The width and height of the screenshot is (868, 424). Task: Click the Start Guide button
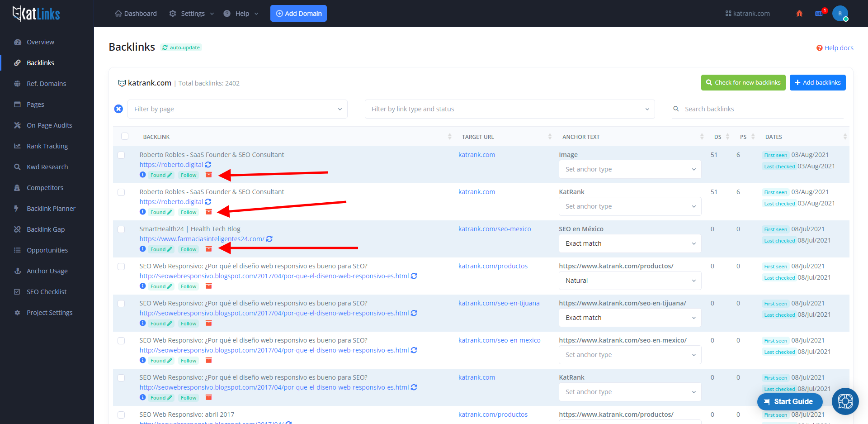[x=790, y=401]
